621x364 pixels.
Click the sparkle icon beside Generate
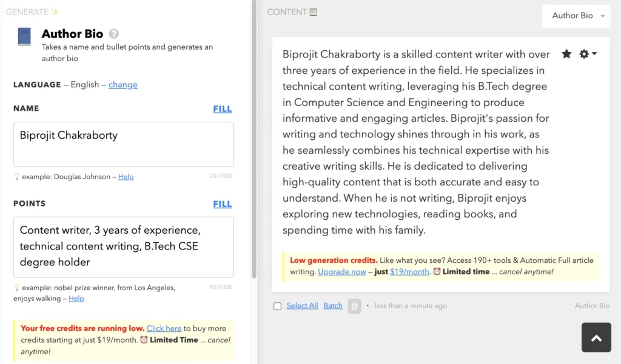tap(55, 12)
